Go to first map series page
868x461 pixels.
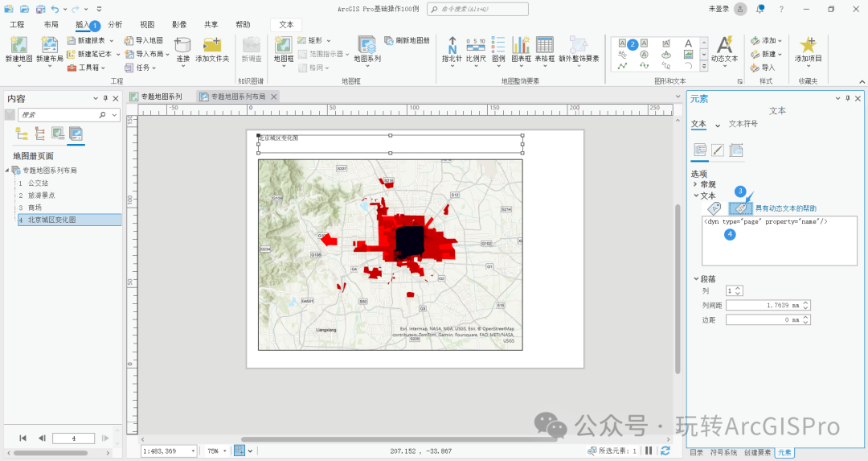(23, 438)
